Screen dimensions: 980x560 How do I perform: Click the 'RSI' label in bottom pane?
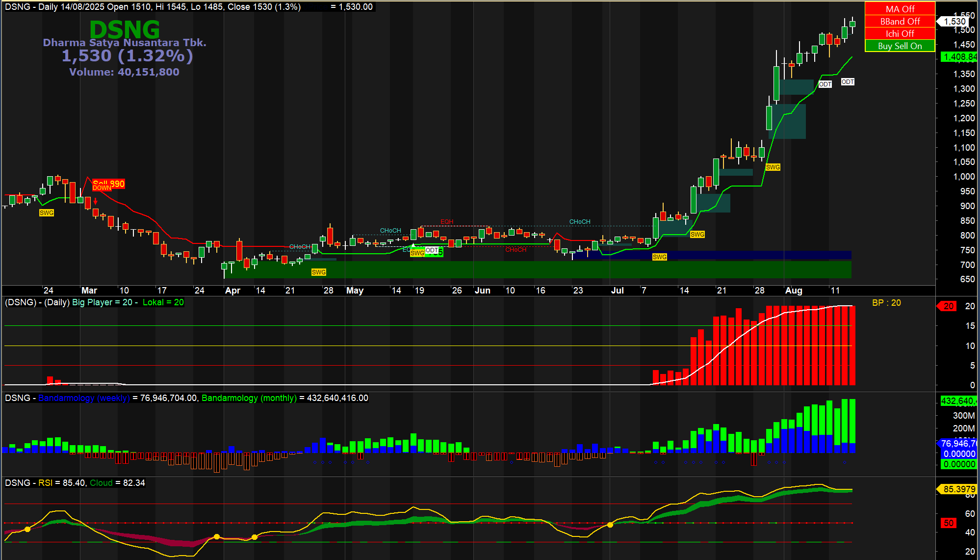[45, 483]
